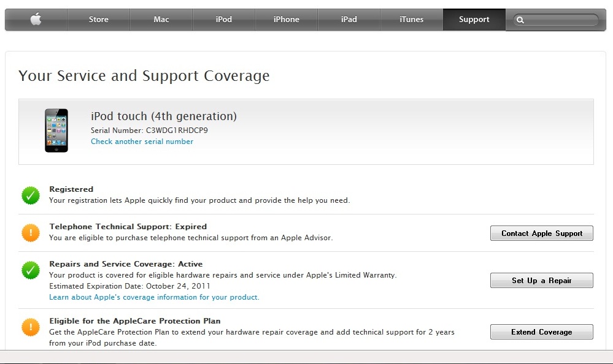Click green checkmark for Repairs and Service Coverage

31,270
